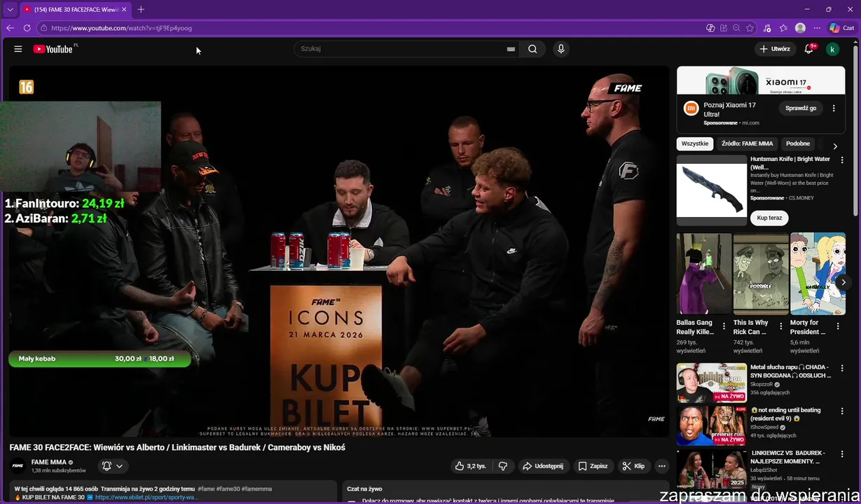Select the Źródło: FAME MMA chip
The height and width of the screenshot is (504, 861).
pos(747,143)
